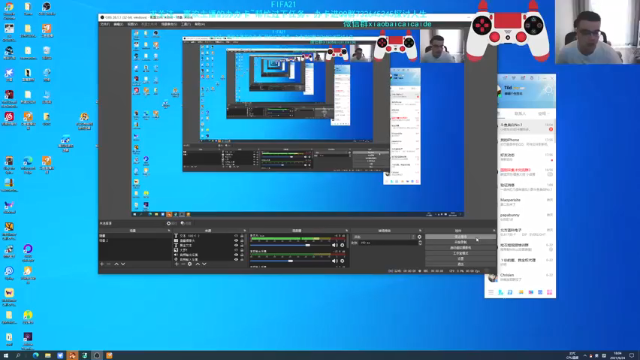The width and height of the screenshot is (640, 360).
Task: Open QQ main menu hamburger icon
Action: [491, 292]
